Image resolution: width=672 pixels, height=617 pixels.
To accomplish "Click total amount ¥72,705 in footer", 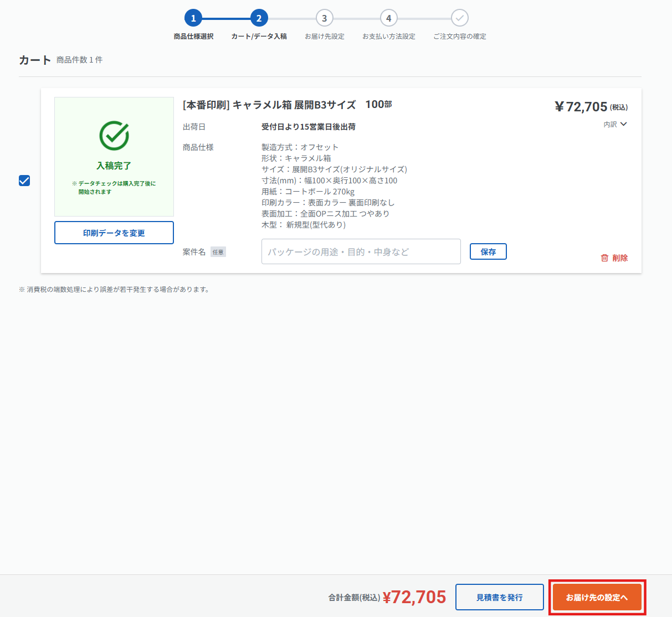I will (x=414, y=597).
